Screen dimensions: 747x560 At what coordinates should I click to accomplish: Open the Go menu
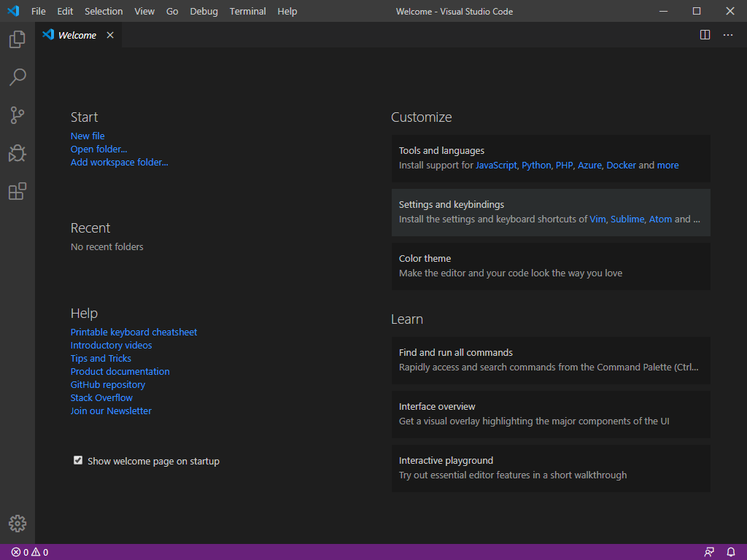(x=172, y=11)
